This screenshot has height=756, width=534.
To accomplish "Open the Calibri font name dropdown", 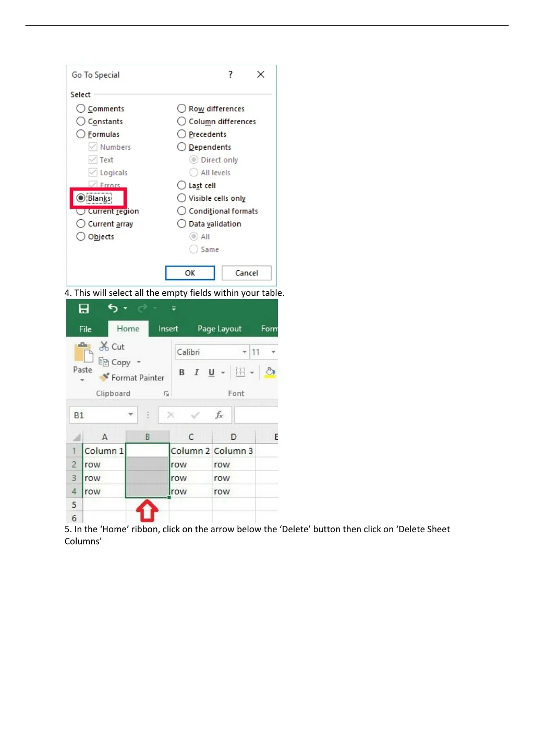I will pos(244,352).
